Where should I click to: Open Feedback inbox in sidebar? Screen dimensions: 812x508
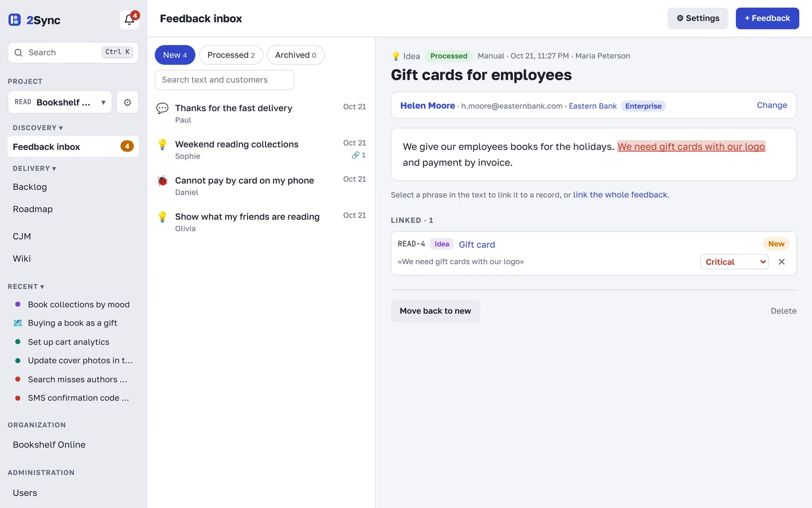click(73, 146)
